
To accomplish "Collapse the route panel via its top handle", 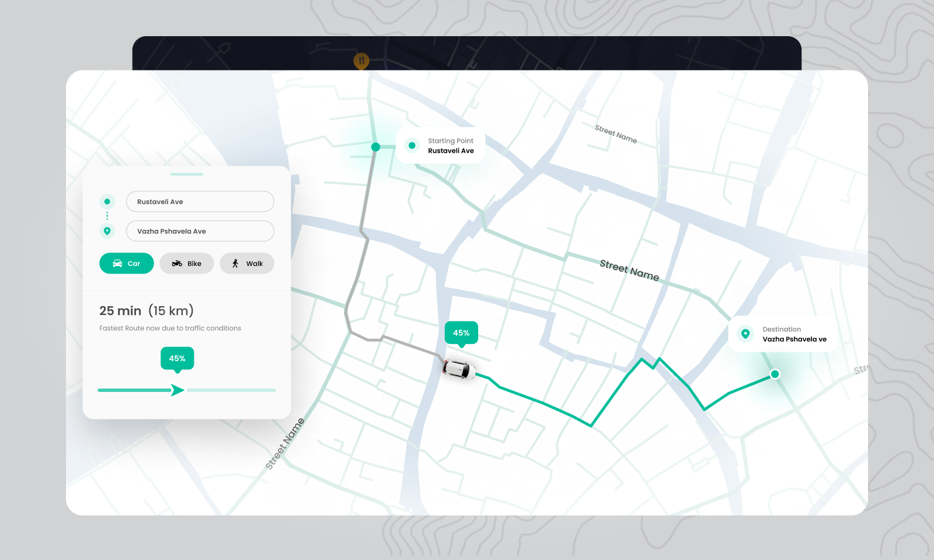I will click(188, 174).
